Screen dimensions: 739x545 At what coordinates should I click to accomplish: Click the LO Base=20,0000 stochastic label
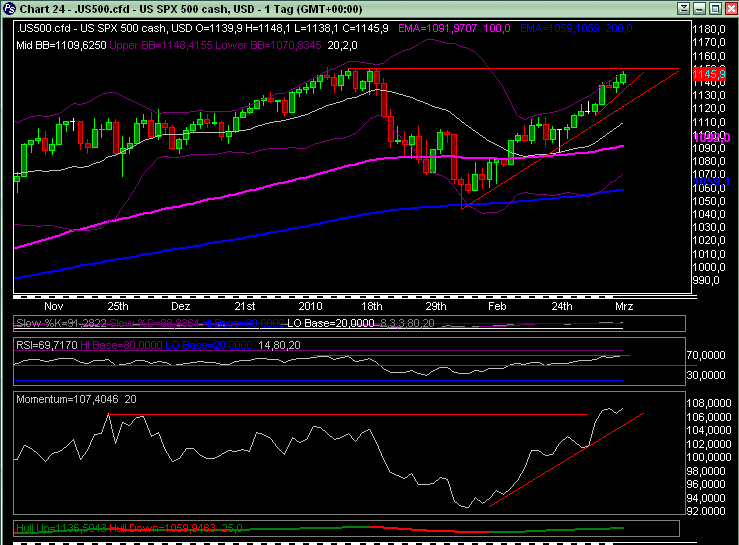point(331,323)
